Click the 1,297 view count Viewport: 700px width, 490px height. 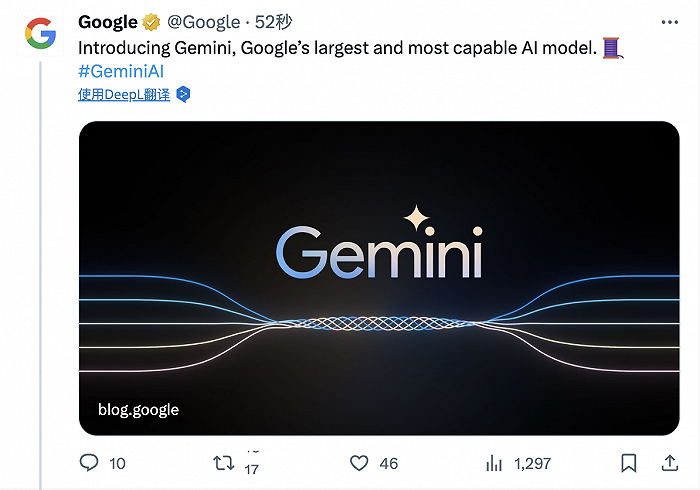coord(533,463)
